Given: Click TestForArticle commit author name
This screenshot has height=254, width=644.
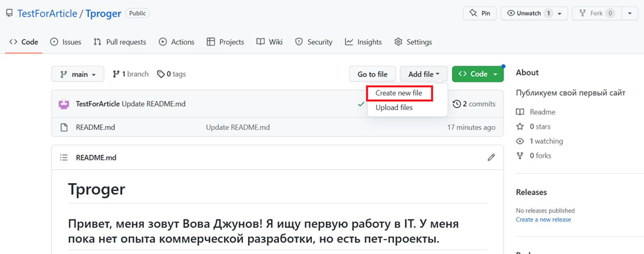Looking at the screenshot, I should coord(98,104).
